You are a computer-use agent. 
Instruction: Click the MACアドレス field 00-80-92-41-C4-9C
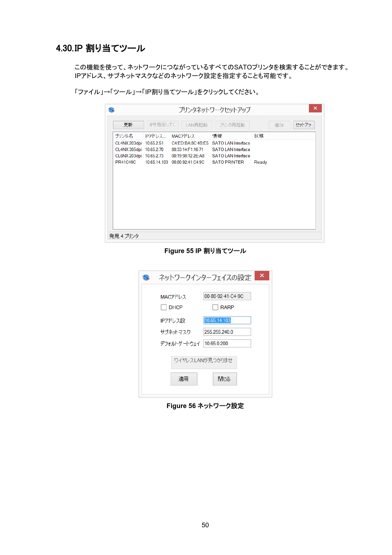tap(227, 296)
